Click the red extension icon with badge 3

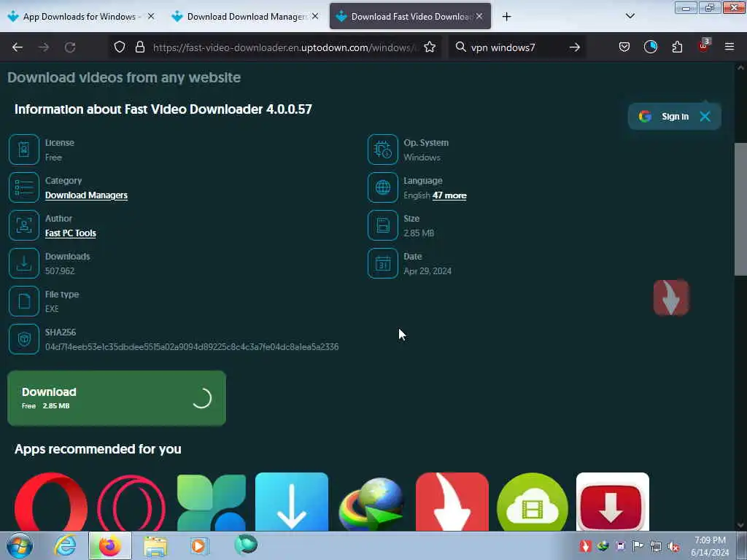[704, 46]
